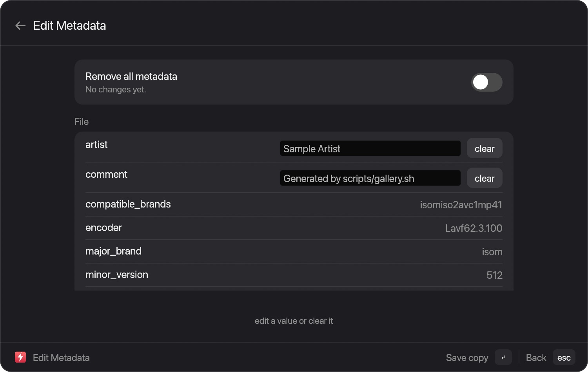Image resolution: width=588 pixels, height=372 pixels.
Task: Click the Save copy action
Action: click(x=467, y=358)
